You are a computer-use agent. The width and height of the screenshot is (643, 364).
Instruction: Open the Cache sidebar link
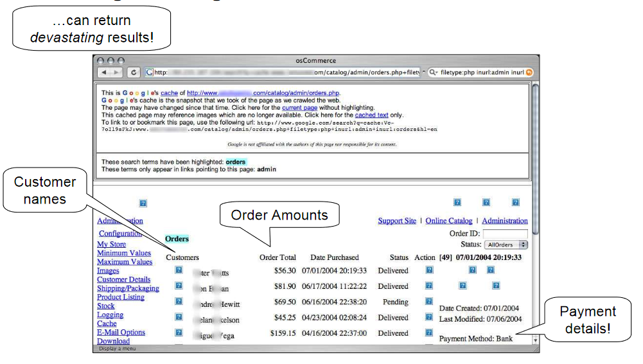coord(107,324)
